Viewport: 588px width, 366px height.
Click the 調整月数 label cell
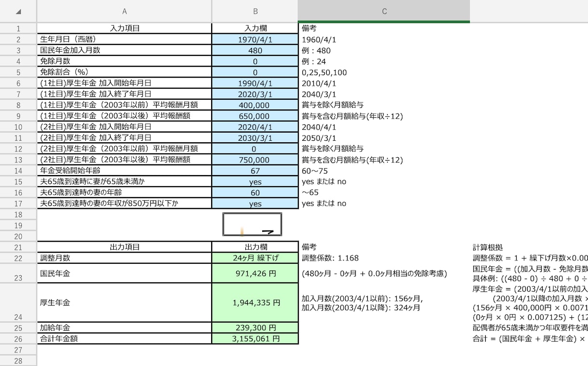(x=124, y=258)
